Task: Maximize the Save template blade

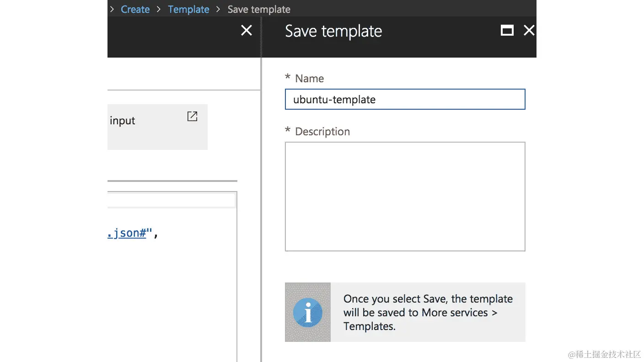Action: (x=507, y=30)
